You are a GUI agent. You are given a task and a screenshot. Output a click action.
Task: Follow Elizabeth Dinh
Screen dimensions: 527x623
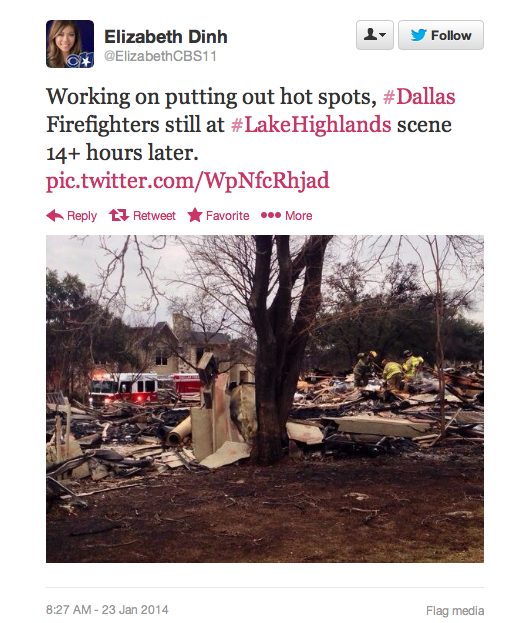441,35
